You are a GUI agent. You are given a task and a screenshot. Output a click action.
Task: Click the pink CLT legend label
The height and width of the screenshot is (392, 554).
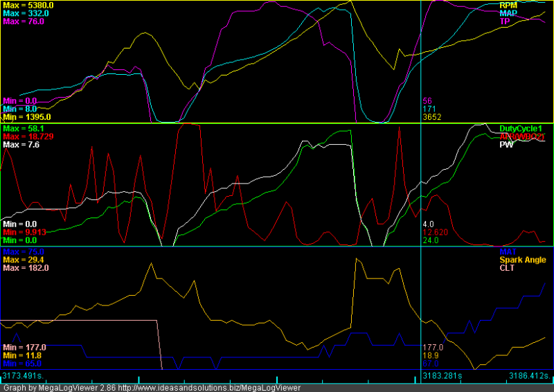[x=507, y=268]
